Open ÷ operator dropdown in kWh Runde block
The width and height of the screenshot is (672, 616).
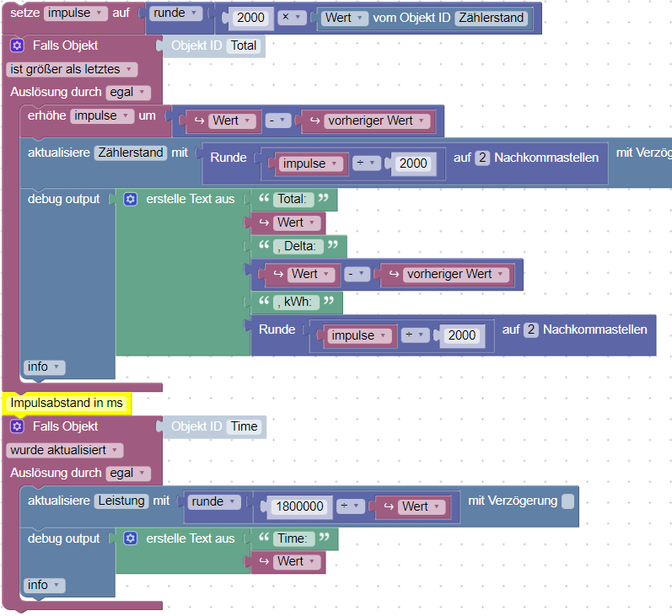[415, 335]
